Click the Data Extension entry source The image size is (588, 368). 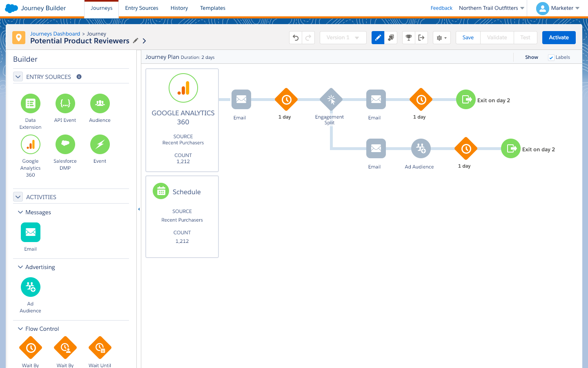pyautogui.click(x=30, y=103)
